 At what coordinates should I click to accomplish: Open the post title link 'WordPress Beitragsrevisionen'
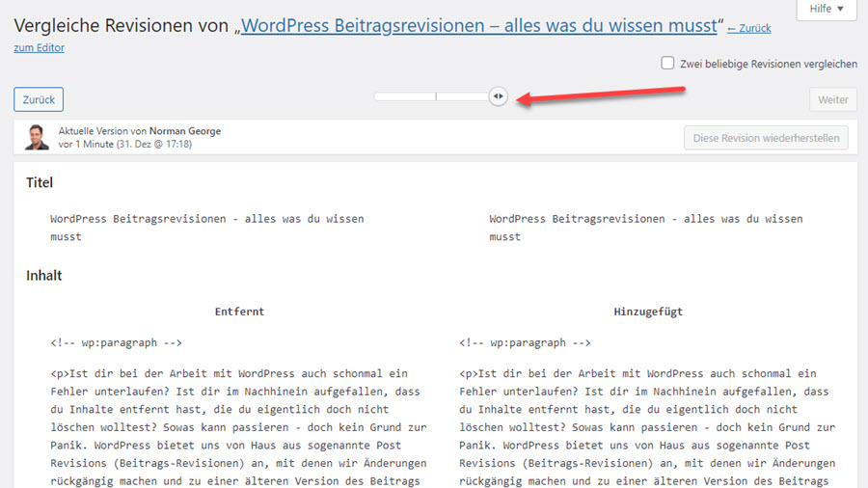[478, 25]
